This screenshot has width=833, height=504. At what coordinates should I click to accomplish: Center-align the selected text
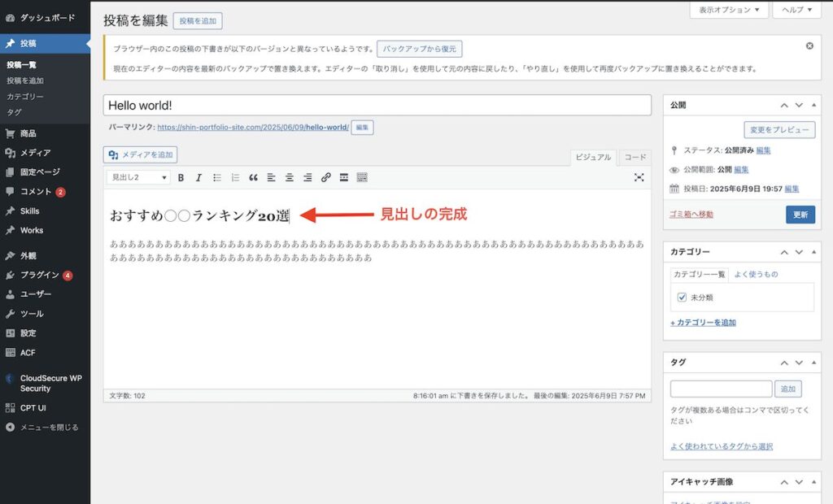[x=290, y=177]
